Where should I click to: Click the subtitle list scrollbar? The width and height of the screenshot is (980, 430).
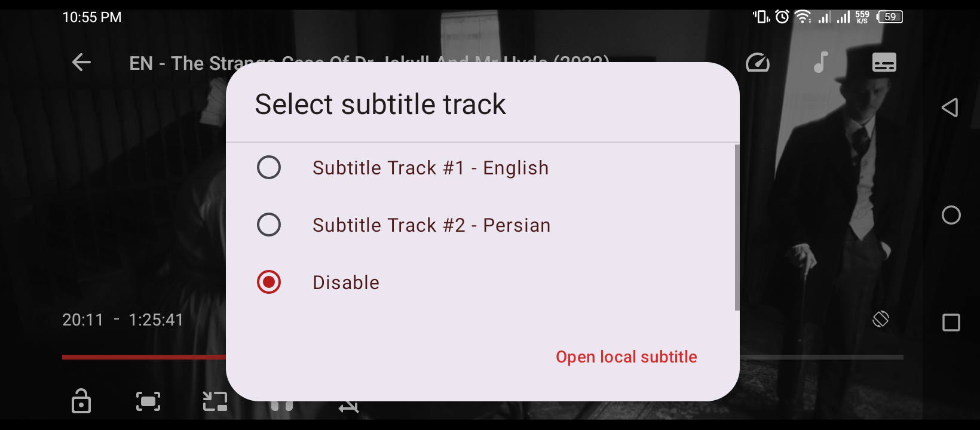pos(737,227)
